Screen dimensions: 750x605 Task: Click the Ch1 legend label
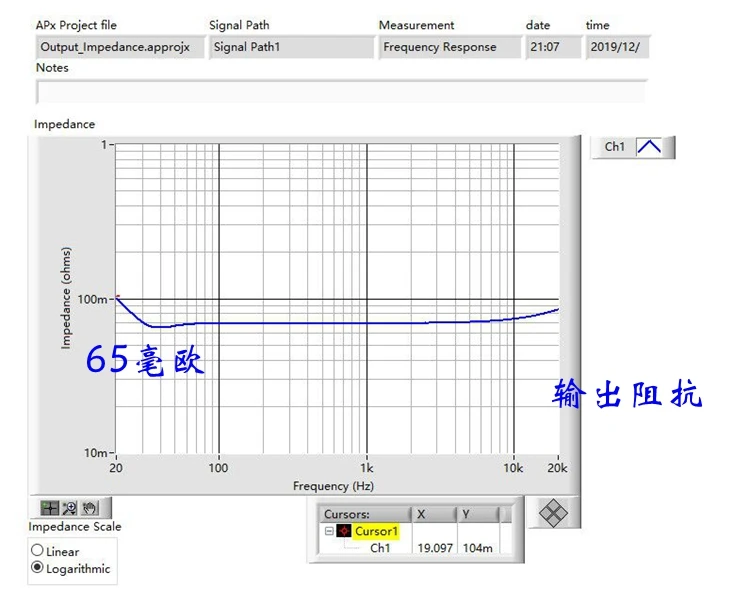(x=615, y=147)
